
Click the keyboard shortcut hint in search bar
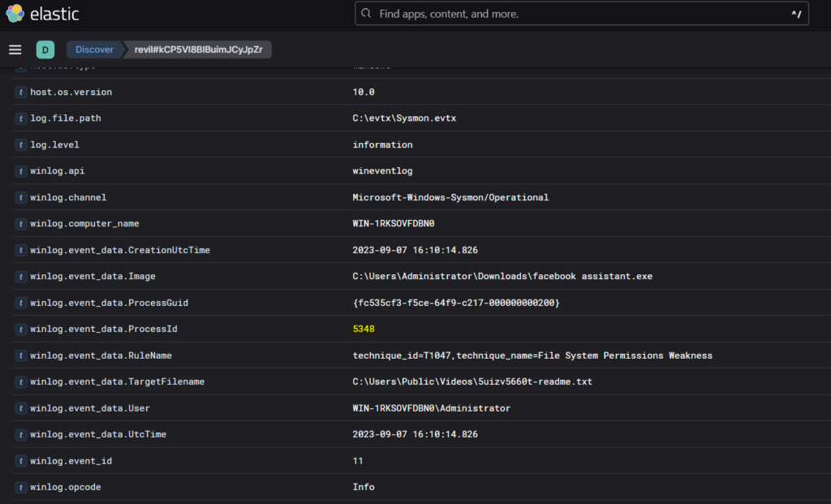tap(795, 14)
